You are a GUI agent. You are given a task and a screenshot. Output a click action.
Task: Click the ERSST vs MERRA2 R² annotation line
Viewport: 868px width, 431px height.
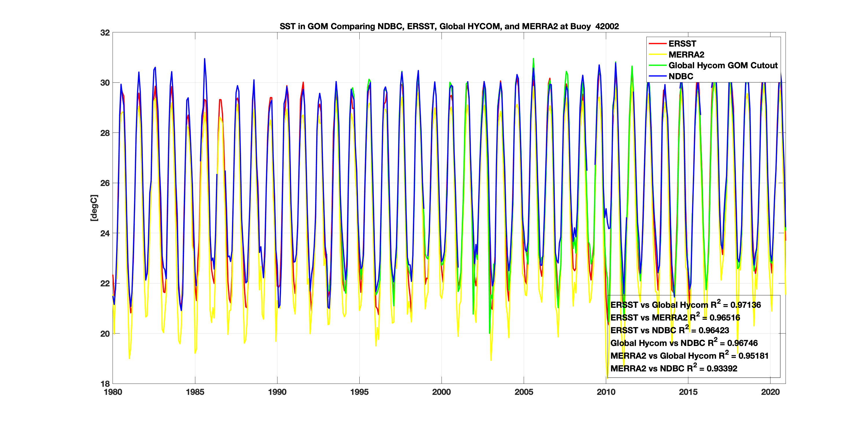click(675, 318)
